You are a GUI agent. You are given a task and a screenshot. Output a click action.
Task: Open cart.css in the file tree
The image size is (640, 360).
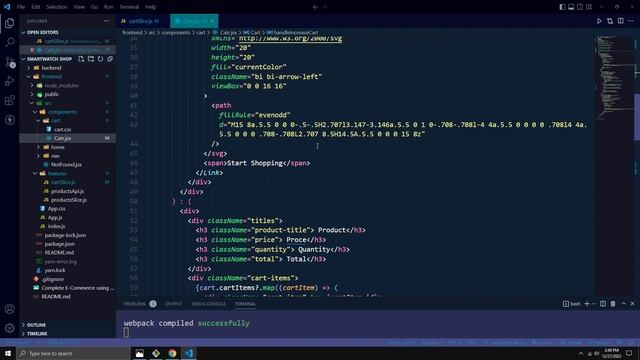click(x=62, y=129)
